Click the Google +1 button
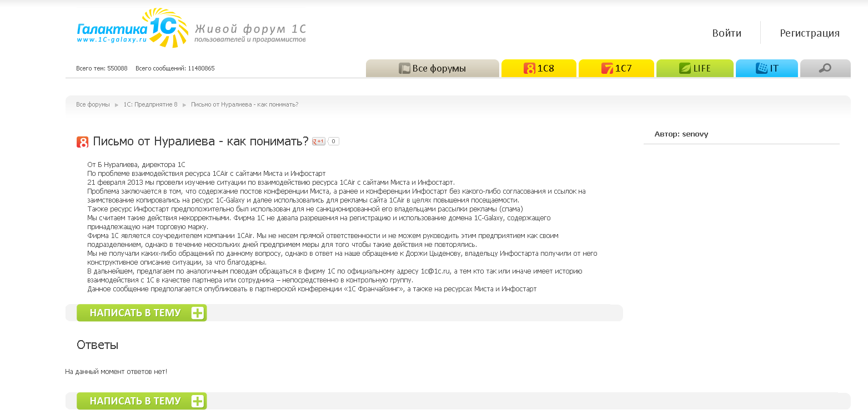868x420 pixels. pyautogui.click(x=319, y=141)
